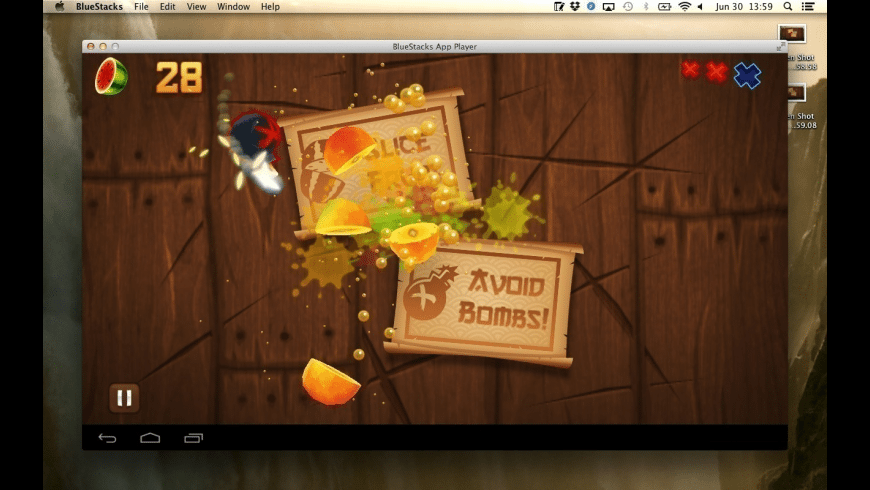Open the File menu
Image resolution: width=870 pixels, height=490 pixels.
point(141,7)
